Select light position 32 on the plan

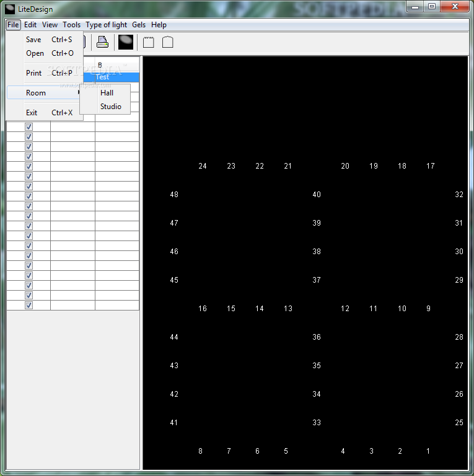[x=459, y=195]
